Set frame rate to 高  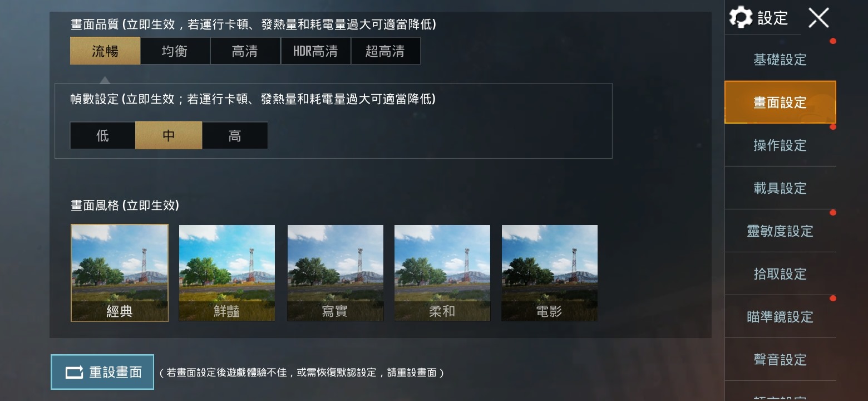[235, 135]
